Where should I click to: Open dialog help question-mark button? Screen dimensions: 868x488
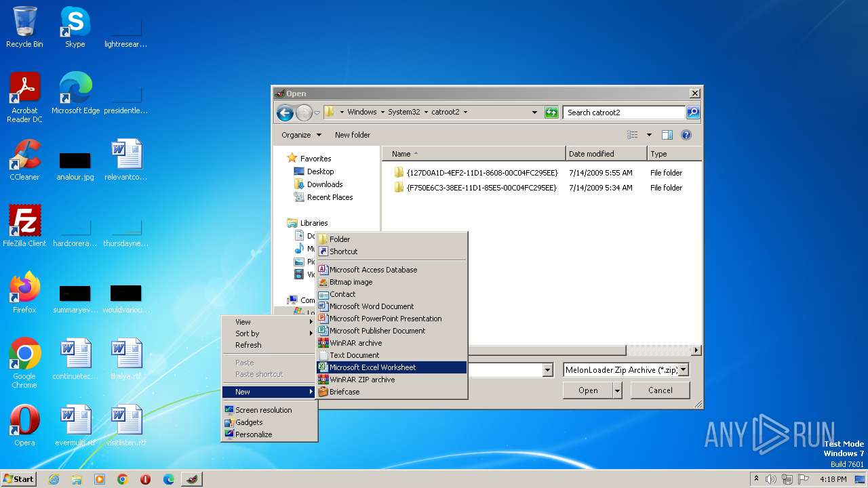coord(686,135)
